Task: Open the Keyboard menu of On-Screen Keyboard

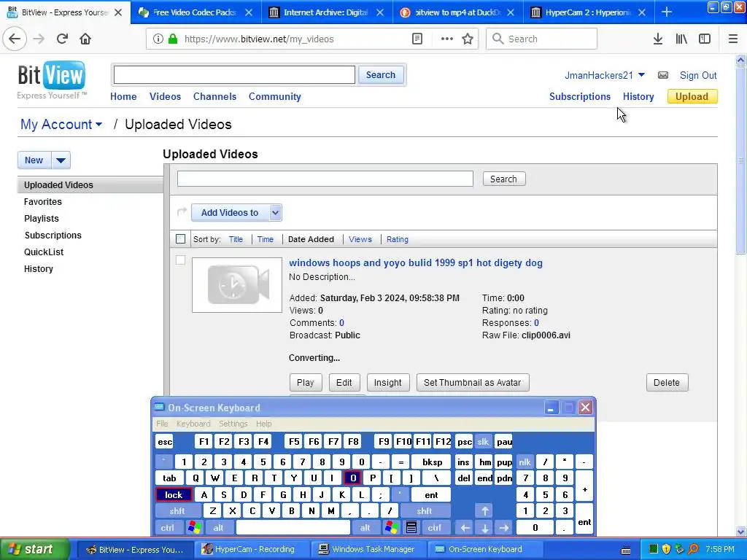Action: [193, 424]
